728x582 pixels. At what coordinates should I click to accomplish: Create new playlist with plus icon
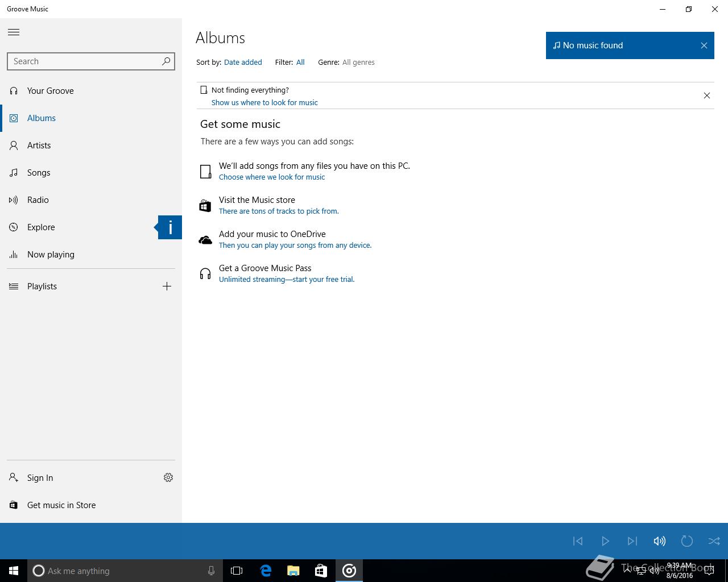coord(167,286)
